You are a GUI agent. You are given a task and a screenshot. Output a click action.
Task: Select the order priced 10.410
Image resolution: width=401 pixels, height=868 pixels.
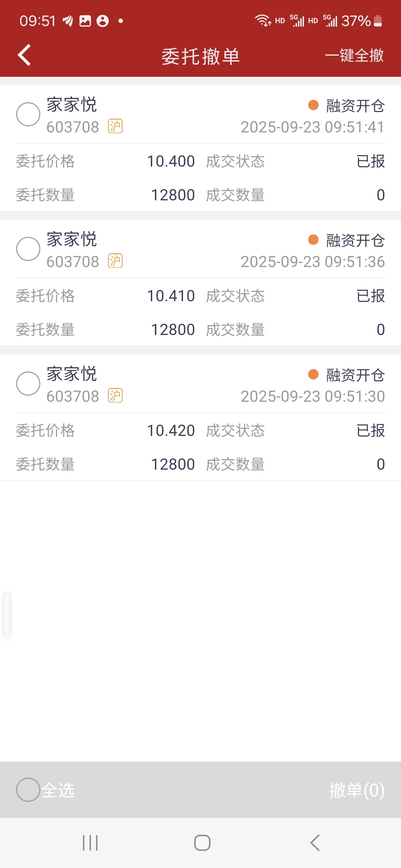[28, 249]
